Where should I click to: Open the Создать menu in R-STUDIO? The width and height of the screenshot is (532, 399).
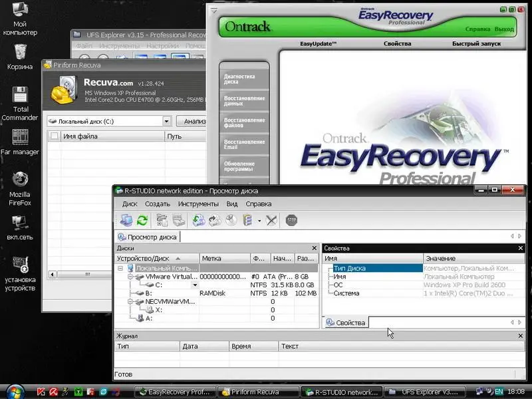pyautogui.click(x=158, y=204)
